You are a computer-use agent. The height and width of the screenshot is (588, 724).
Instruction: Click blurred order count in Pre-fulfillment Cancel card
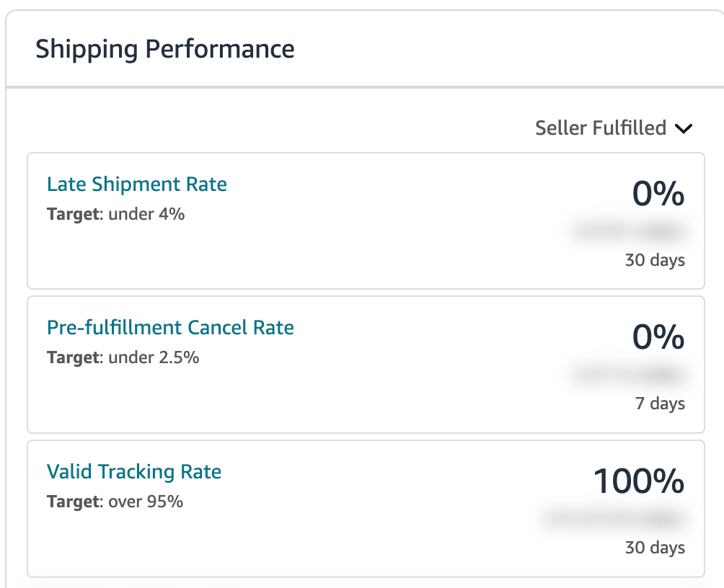click(628, 375)
